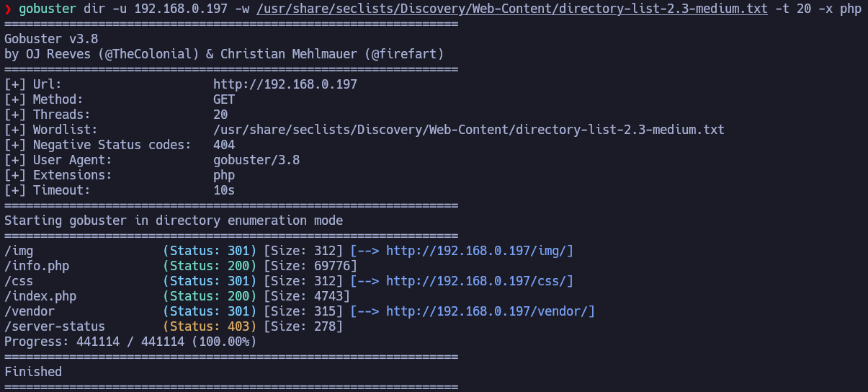Click the gobuster/3.8 User Agent value
This screenshot has width=868, height=392.
(256, 160)
